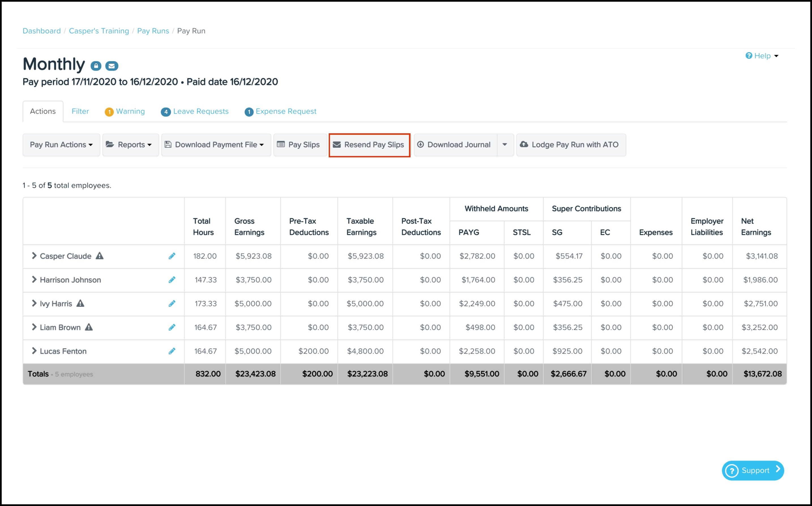The width and height of the screenshot is (812, 506).
Task: Click pencil edit icon for Harrison Johnson
Action: pos(172,280)
